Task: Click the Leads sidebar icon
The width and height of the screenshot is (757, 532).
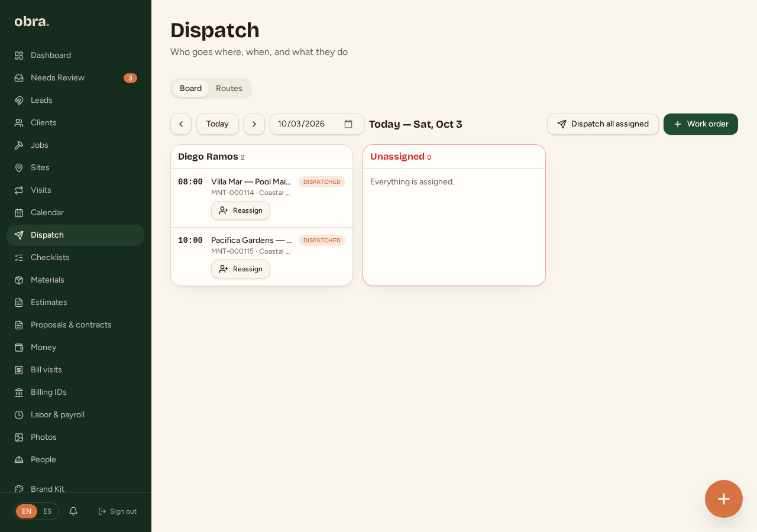Action: 19,100
